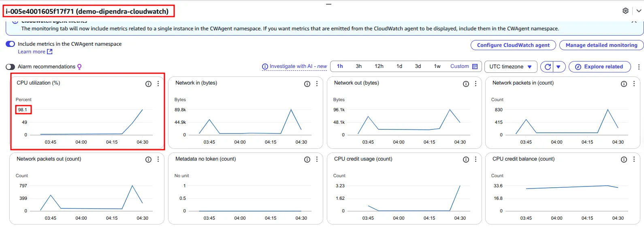Screen dimensions: 644x233
Task: Open the custom range calendar icon
Action: 475,66
